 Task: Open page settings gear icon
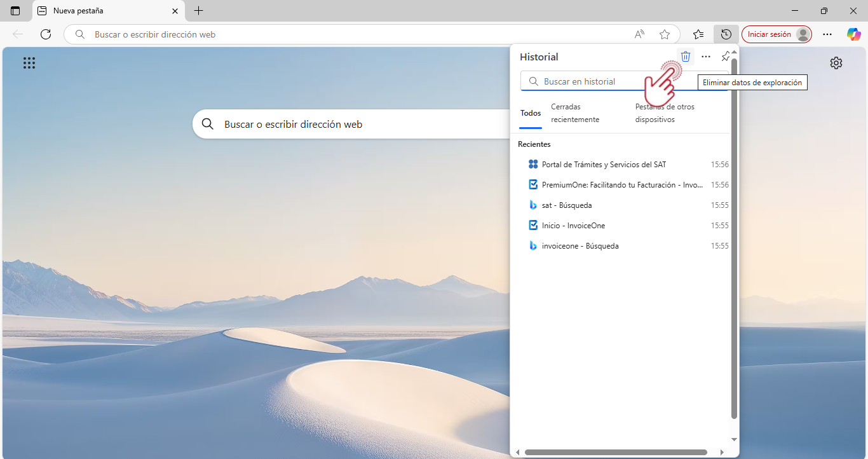pos(836,63)
